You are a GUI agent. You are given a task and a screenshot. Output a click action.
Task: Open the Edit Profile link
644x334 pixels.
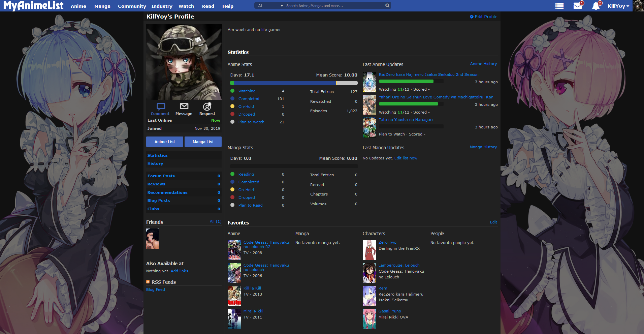486,17
